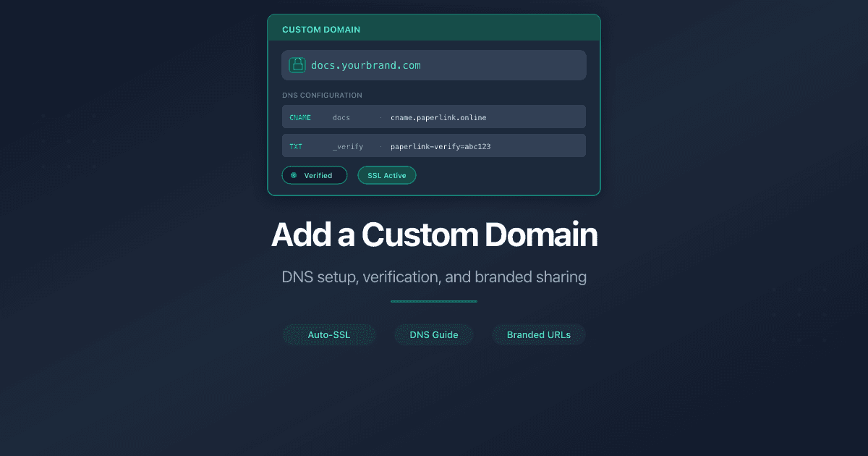
Task: Click the _verify host name in TXT row
Action: [x=348, y=146]
